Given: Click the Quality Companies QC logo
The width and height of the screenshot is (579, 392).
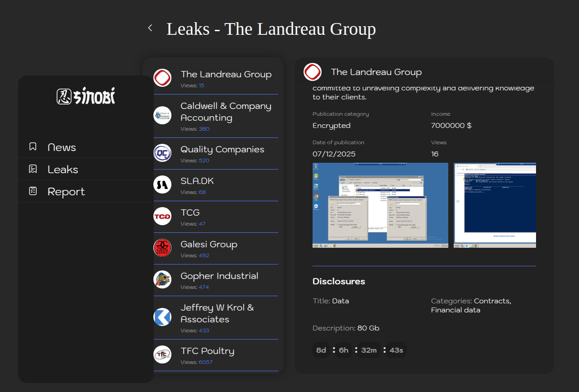Looking at the screenshot, I should [x=162, y=153].
